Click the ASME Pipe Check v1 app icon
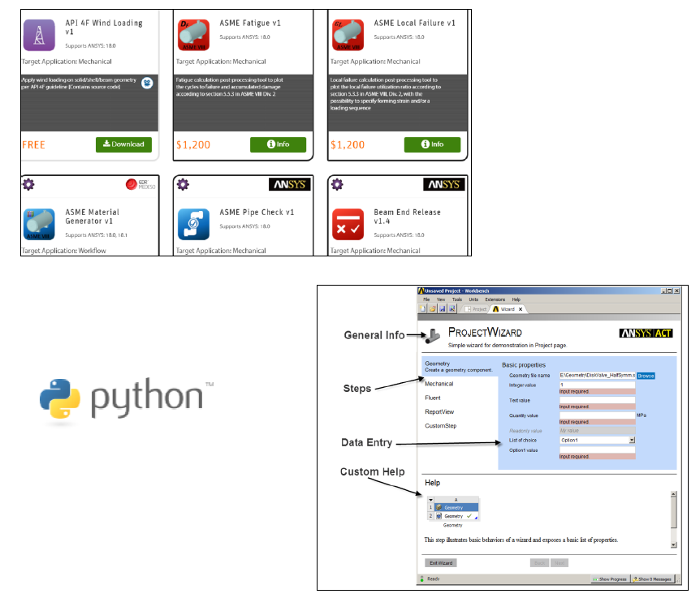The image size is (700, 598). (x=194, y=224)
